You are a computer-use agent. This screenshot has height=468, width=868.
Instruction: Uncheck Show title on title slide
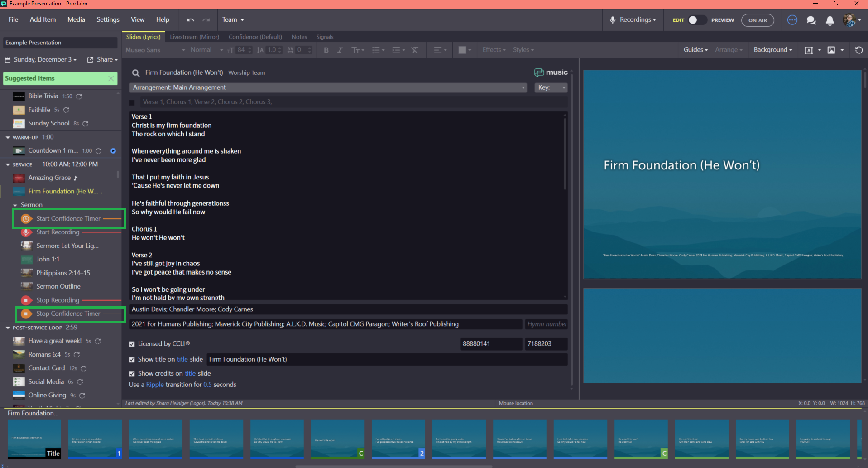pyautogui.click(x=132, y=360)
